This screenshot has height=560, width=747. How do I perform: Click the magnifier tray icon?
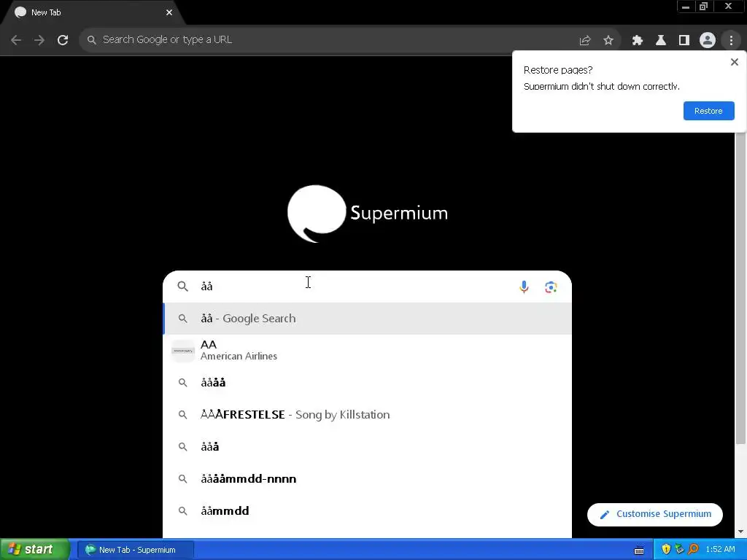point(693,550)
